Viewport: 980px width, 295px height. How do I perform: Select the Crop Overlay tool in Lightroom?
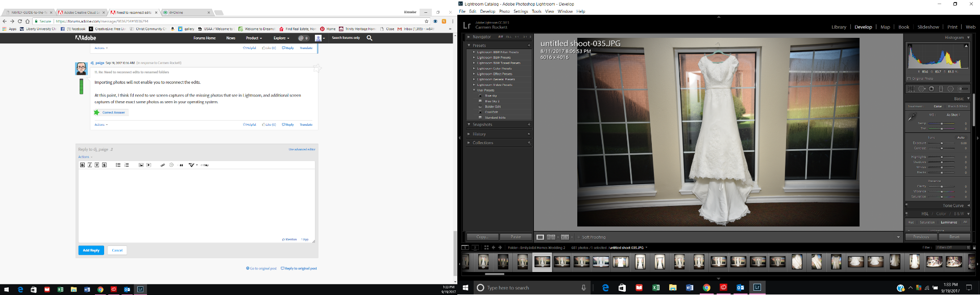coord(912,88)
